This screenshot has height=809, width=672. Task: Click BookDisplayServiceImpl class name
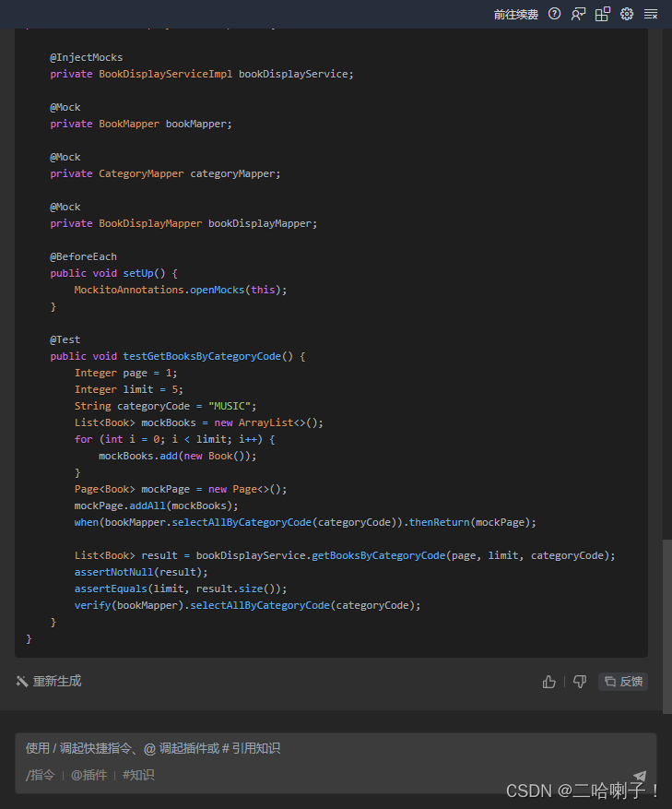coord(166,74)
